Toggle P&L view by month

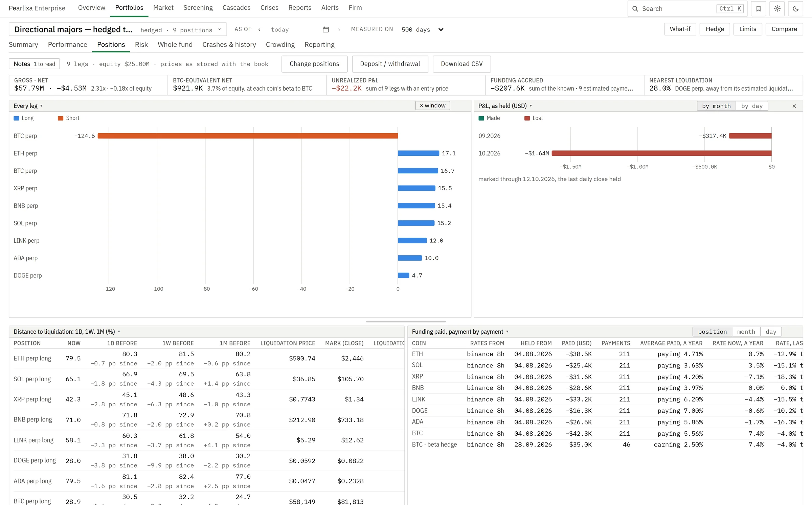[x=716, y=106]
